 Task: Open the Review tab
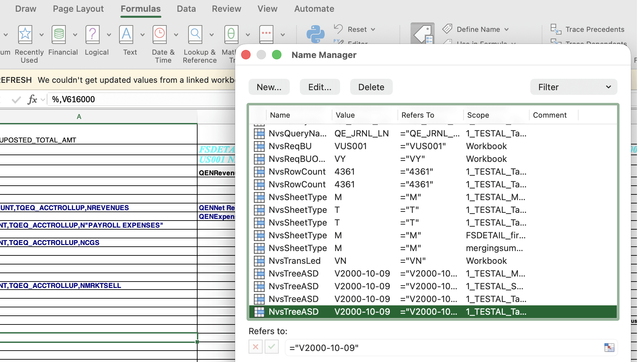point(226,9)
